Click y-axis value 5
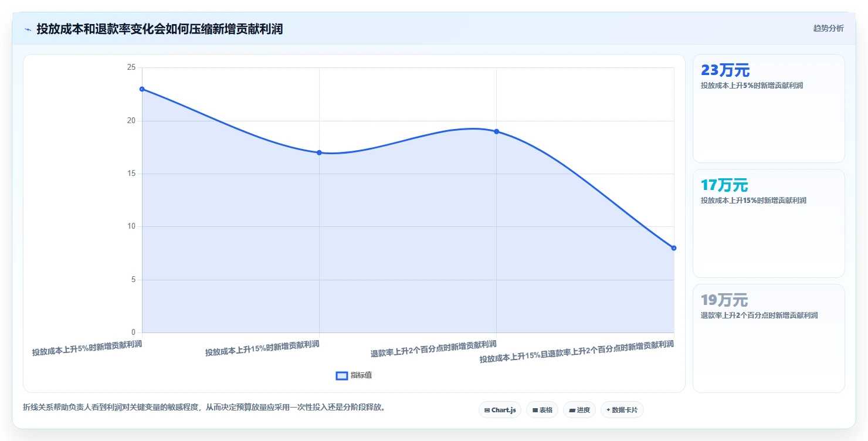868x441 pixels. 133,280
